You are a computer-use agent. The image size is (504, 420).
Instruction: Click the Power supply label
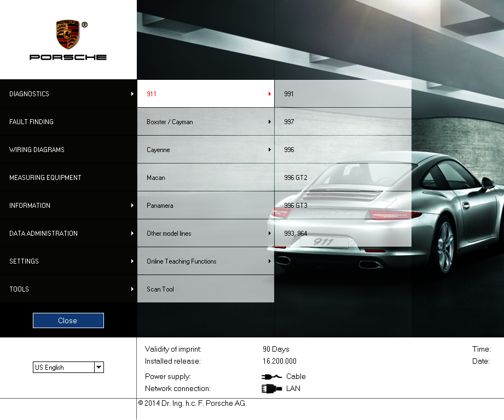168,376
